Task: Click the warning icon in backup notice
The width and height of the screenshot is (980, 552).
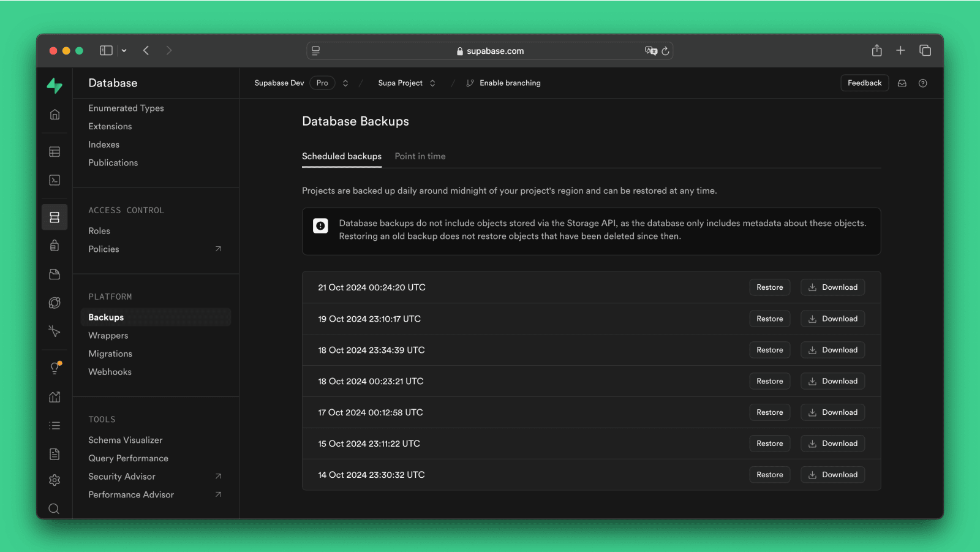Action: pos(320,226)
